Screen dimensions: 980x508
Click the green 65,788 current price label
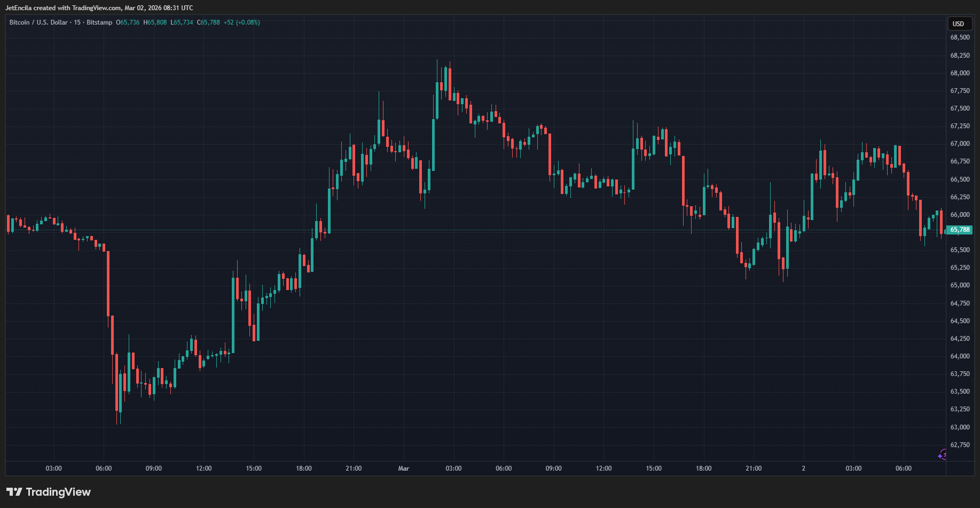point(959,230)
